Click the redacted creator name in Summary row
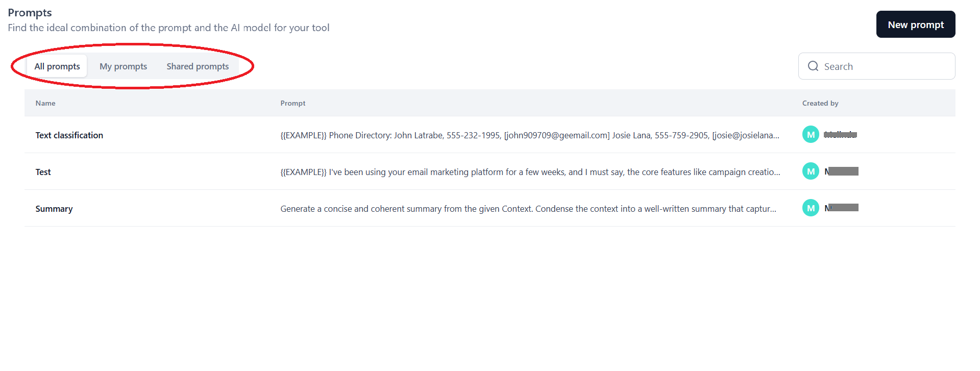Image resolution: width=980 pixels, height=371 pixels. (842, 208)
